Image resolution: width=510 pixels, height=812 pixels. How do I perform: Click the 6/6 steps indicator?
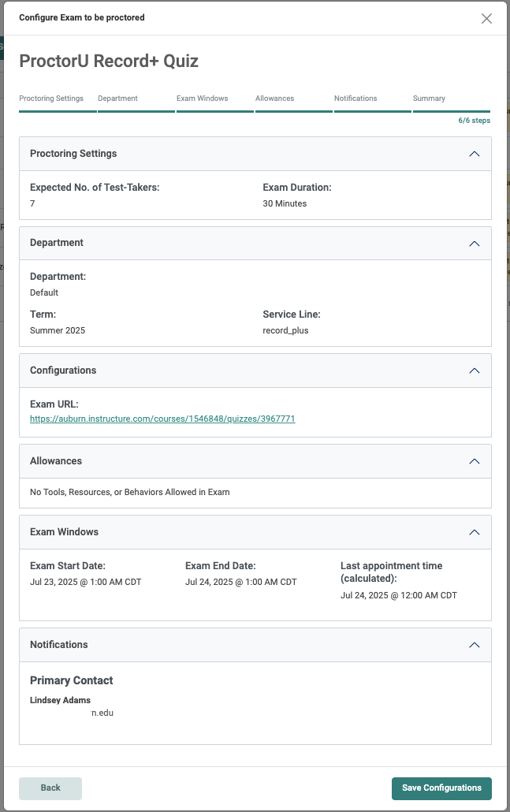[x=474, y=121]
